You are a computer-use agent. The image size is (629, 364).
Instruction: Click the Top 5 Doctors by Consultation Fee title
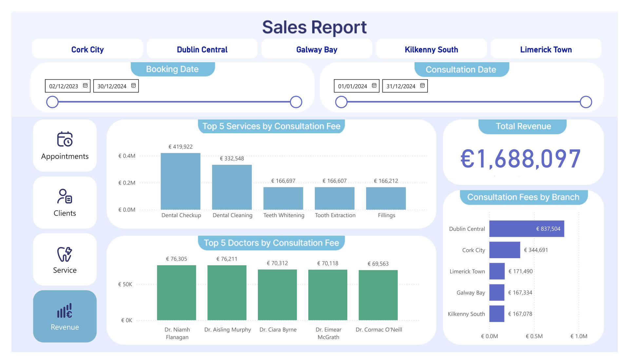pyautogui.click(x=271, y=243)
